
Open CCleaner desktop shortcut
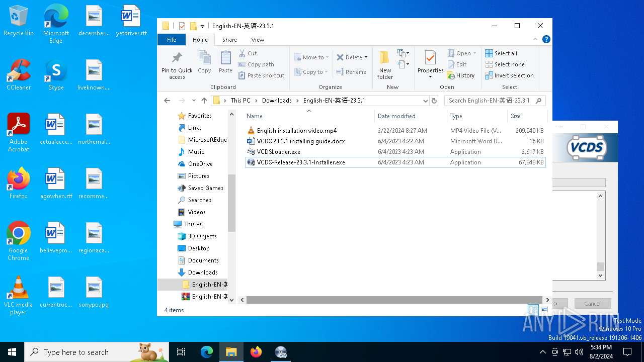tap(19, 75)
